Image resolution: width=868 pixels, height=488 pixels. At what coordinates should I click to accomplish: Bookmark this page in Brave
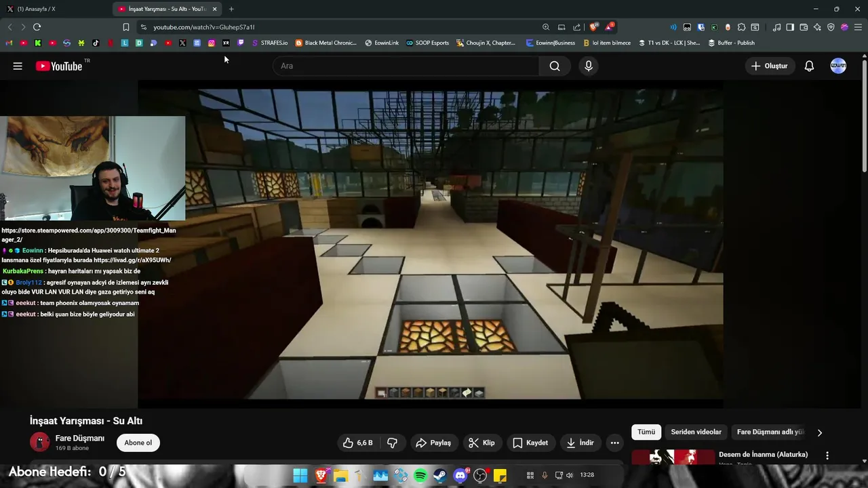(126, 27)
